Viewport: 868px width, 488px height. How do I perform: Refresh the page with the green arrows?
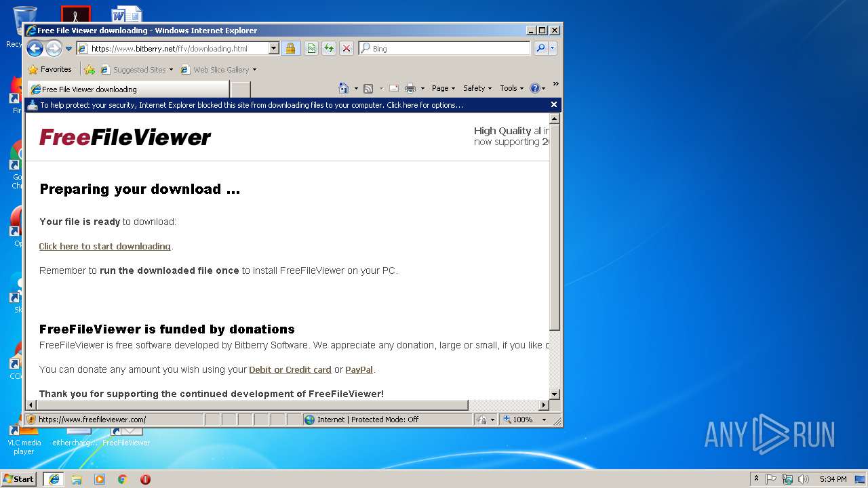tap(328, 49)
